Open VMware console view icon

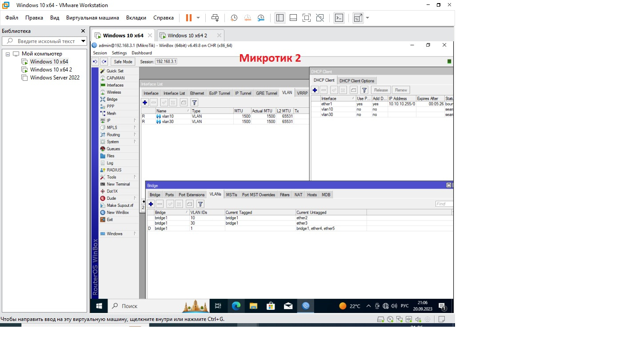[x=339, y=18]
